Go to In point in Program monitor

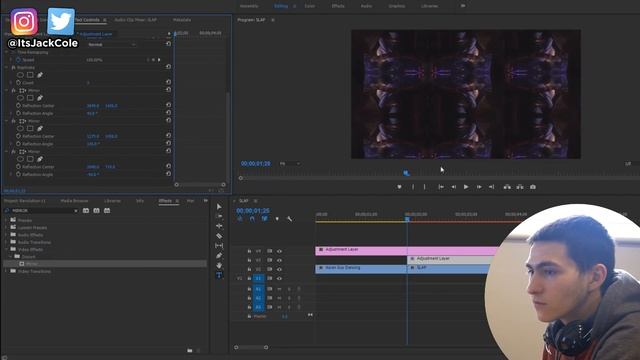pyautogui.click(x=441, y=187)
